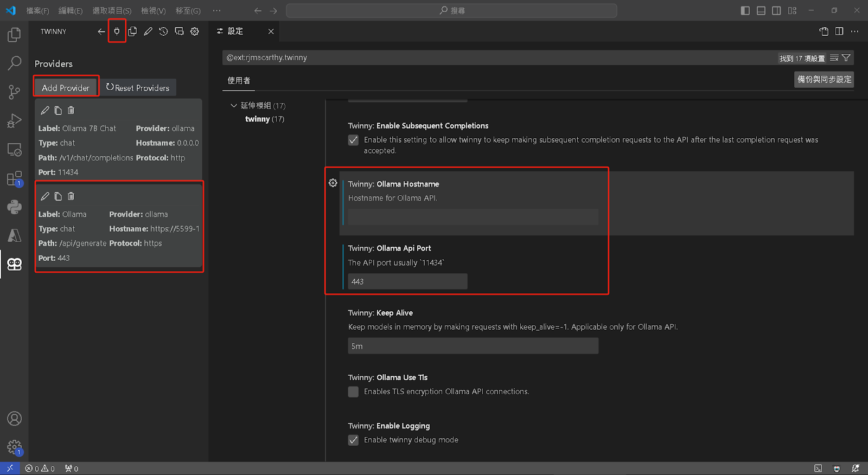Screen dimensions: 868x475
Task: Click the Ollama Api Port field
Action: [407, 281]
